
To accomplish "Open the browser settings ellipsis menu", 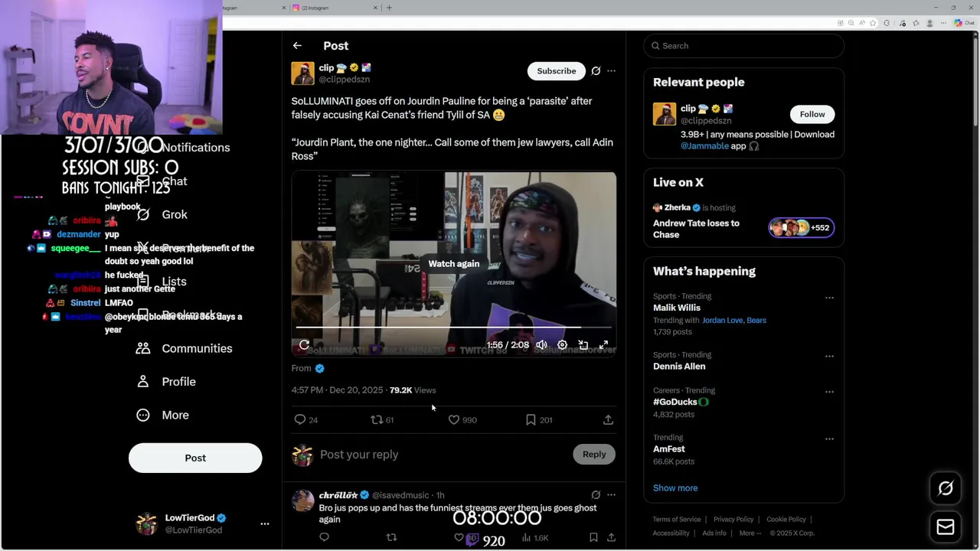I will tap(945, 23).
